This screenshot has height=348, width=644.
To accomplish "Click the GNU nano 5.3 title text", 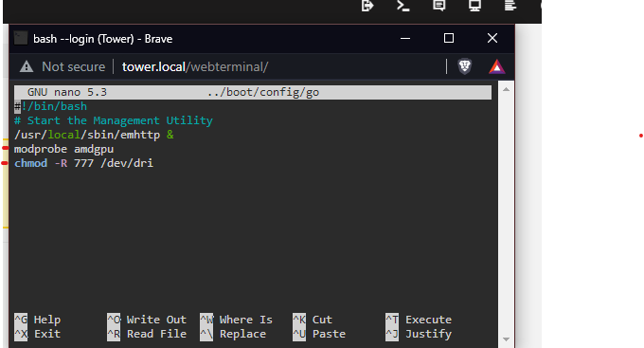I will click(67, 92).
